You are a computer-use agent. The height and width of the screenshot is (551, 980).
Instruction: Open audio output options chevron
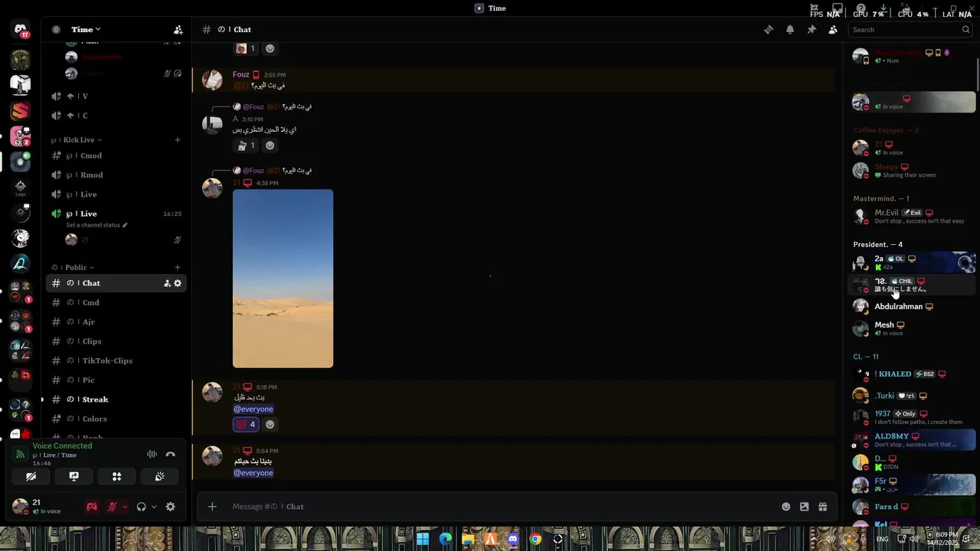[x=154, y=507]
